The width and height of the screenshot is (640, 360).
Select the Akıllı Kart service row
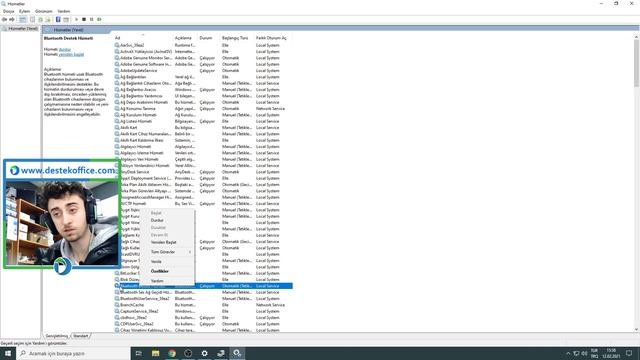coord(203,127)
